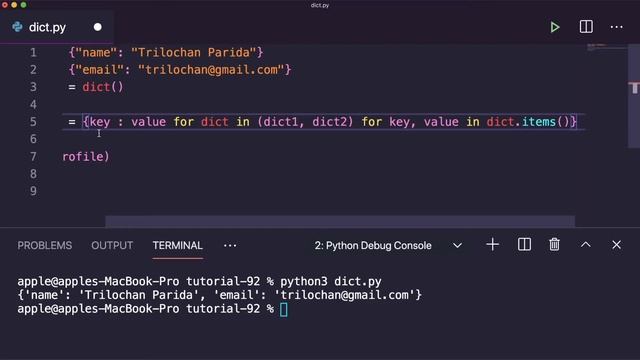Click the terminal cursor prompt
The height and width of the screenshot is (360, 640).
point(284,309)
